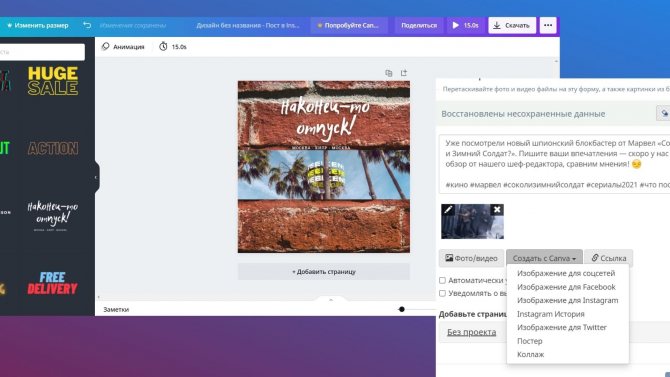Select the FREE DELIVERY text template
The height and width of the screenshot is (377, 670).
52,283
